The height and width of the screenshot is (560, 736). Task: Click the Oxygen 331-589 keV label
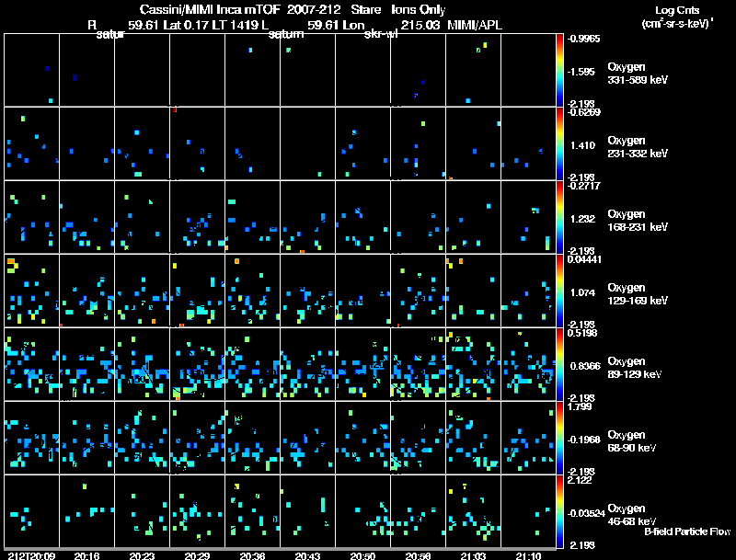click(638, 74)
